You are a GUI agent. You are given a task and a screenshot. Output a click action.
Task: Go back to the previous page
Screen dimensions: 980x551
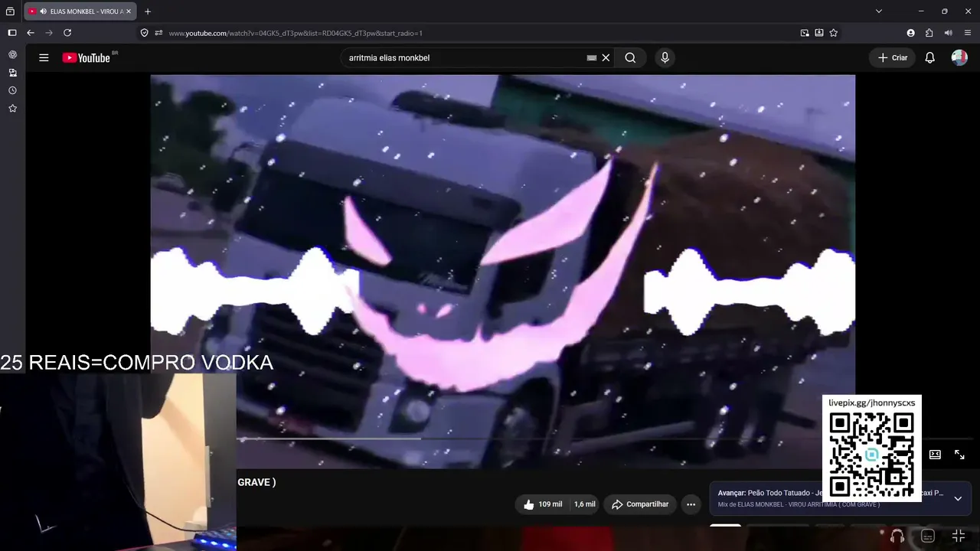[31, 33]
